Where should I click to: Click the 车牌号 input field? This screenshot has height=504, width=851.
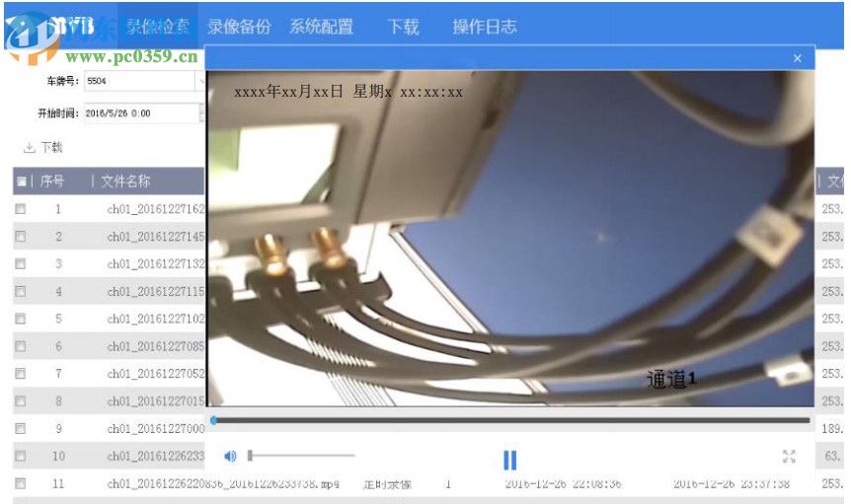point(139,81)
